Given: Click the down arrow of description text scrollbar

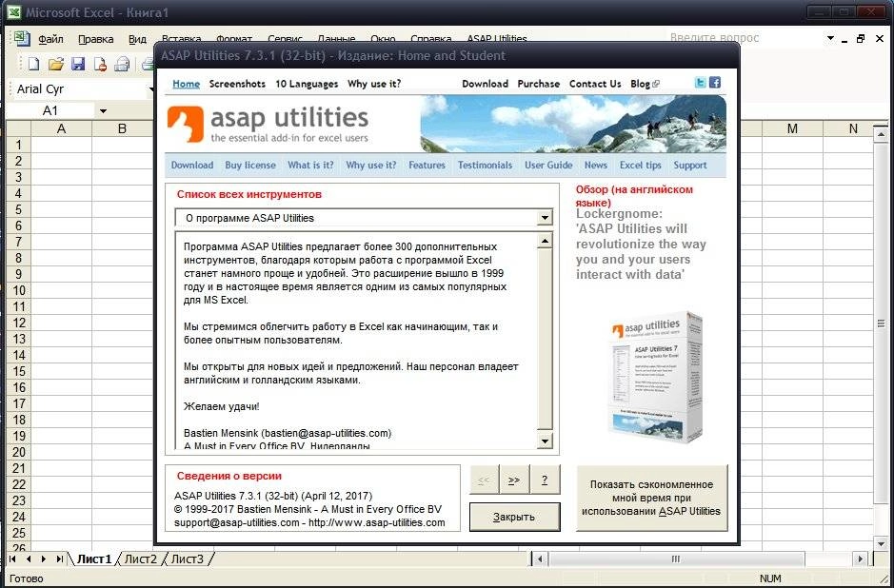Looking at the screenshot, I should tap(546, 441).
